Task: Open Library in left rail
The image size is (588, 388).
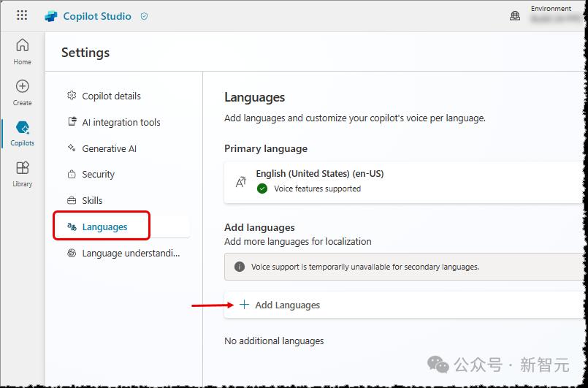Action: (23, 175)
